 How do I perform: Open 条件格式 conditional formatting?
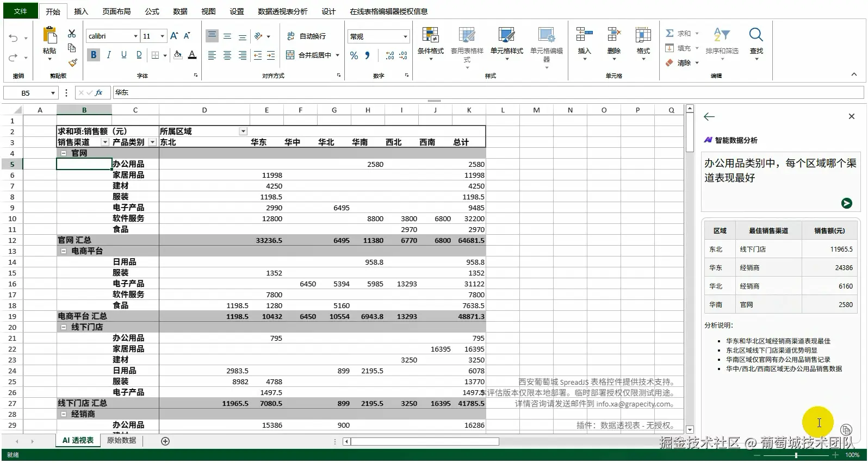[x=430, y=43]
